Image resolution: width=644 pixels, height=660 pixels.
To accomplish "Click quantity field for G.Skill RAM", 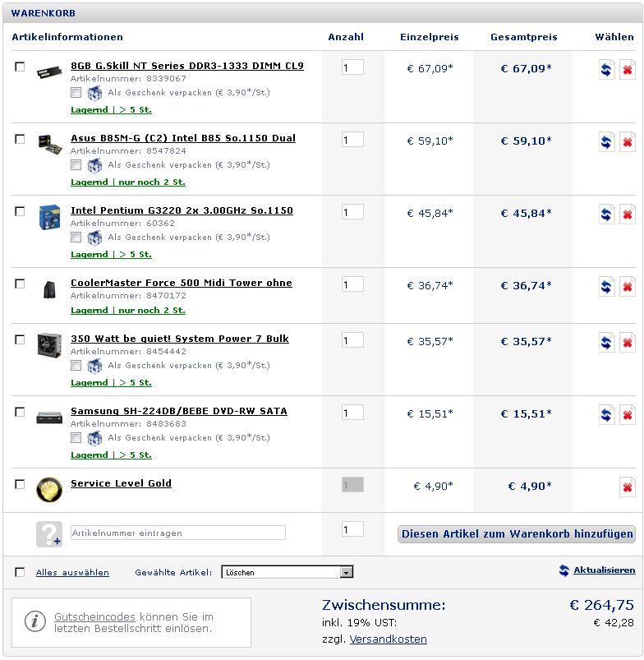I will click(x=352, y=67).
